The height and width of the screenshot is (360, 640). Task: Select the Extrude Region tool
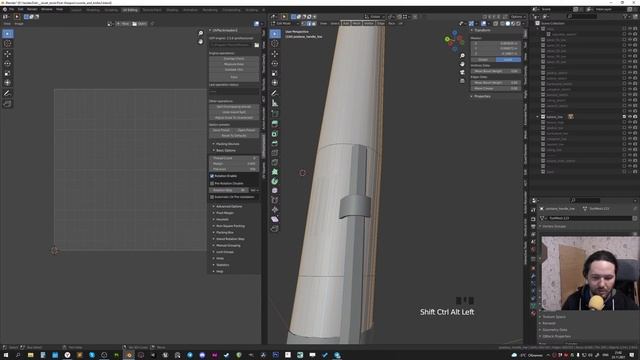point(275,123)
